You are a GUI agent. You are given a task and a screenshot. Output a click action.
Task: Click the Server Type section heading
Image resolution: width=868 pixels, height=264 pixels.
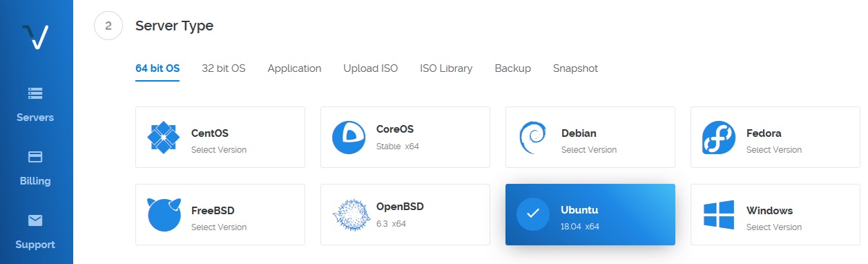pyautogui.click(x=174, y=26)
